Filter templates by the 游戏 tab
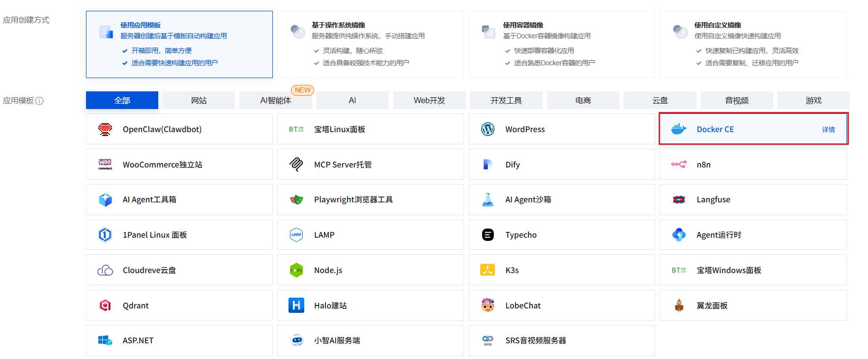This screenshot has height=359, width=868. (x=813, y=100)
